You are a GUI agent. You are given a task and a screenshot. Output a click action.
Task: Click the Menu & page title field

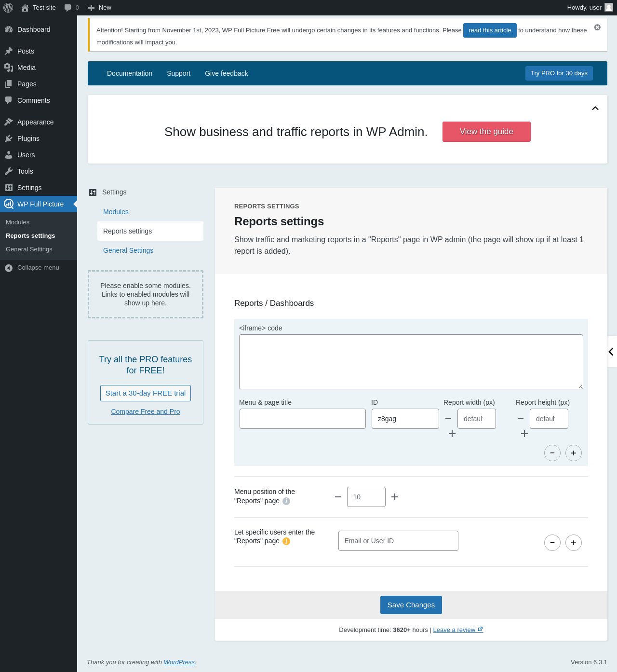click(x=303, y=419)
